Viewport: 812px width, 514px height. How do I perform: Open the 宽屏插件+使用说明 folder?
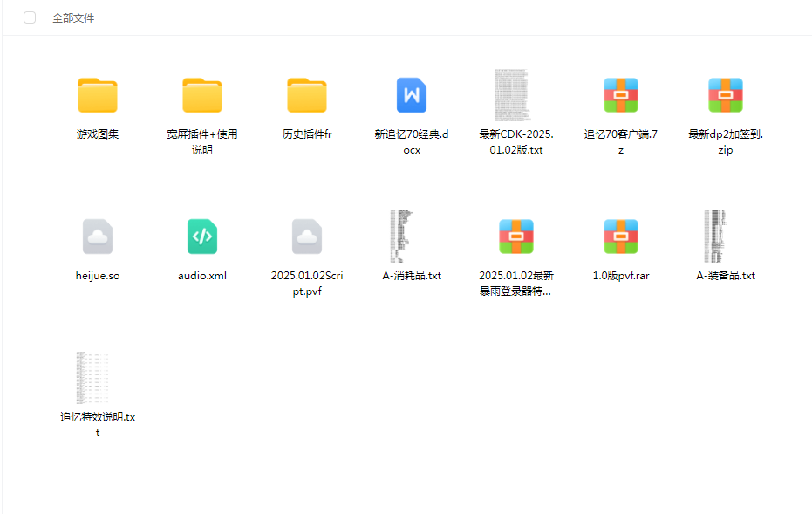pyautogui.click(x=202, y=94)
